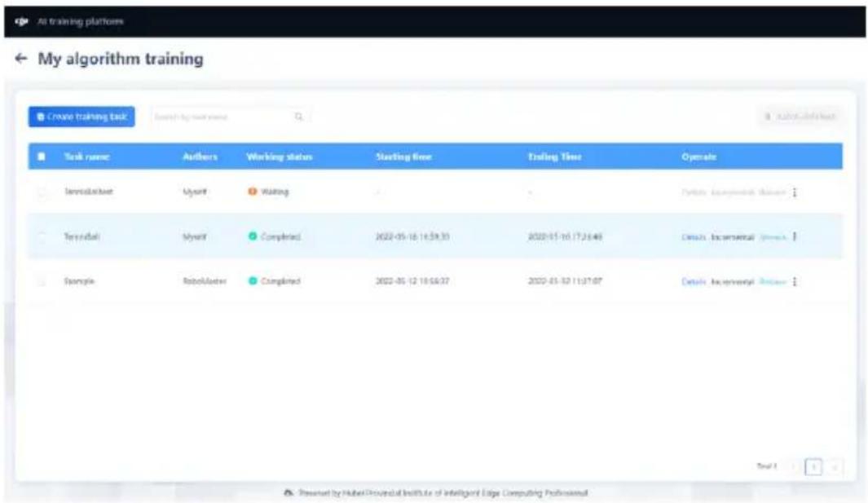Check the TennisRacket row checkbox
Image resolution: width=868 pixels, height=503 pixels.
(x=41, y=192)
